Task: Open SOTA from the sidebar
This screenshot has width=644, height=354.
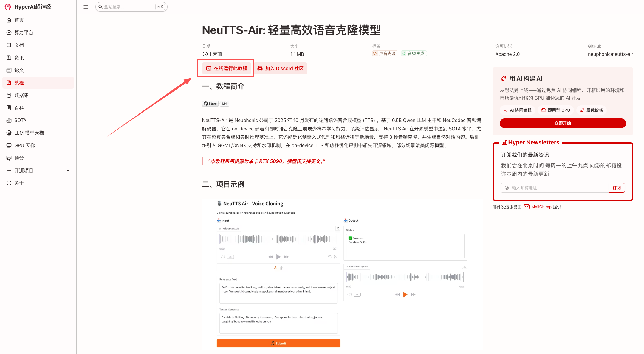Action: pos(20,120)
